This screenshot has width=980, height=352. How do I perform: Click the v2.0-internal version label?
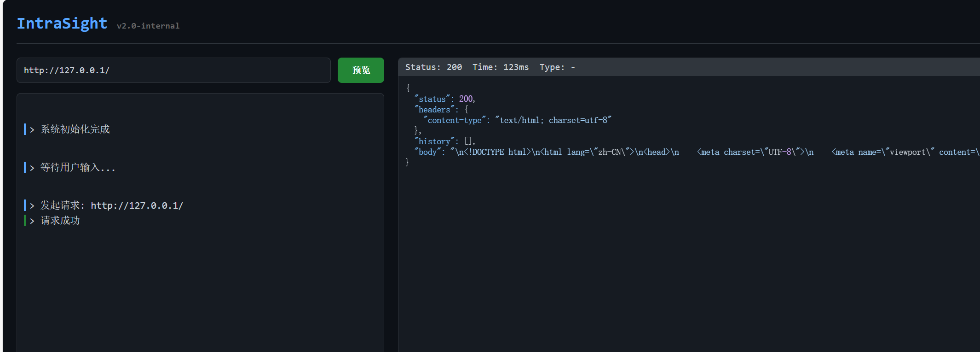[x=148, y=26]
